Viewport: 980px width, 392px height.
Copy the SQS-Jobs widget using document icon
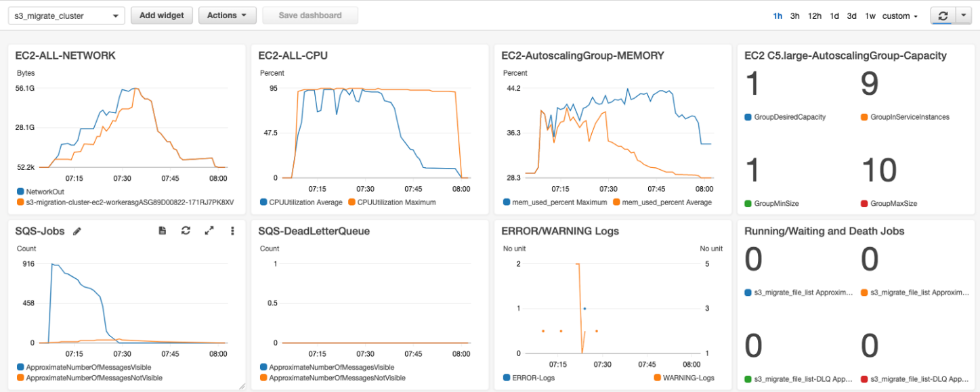click(x=162, y=231)
